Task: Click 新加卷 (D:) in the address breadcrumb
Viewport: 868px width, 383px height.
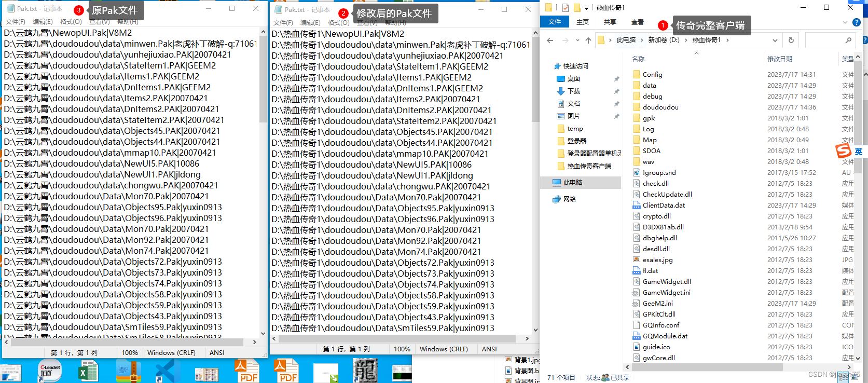Action: (x=664, y=40)
